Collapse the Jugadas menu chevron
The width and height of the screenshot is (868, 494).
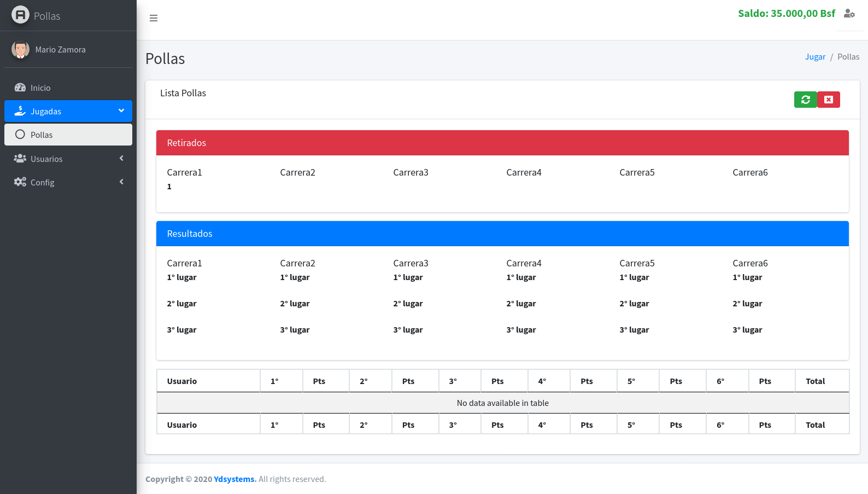pyautogui.click(x=121, y=111)
